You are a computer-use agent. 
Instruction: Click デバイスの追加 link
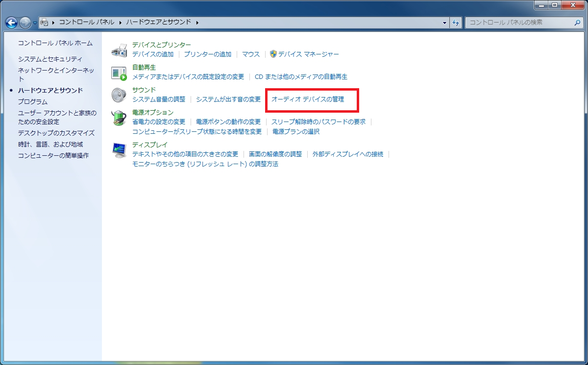click(x=153, y=54)
